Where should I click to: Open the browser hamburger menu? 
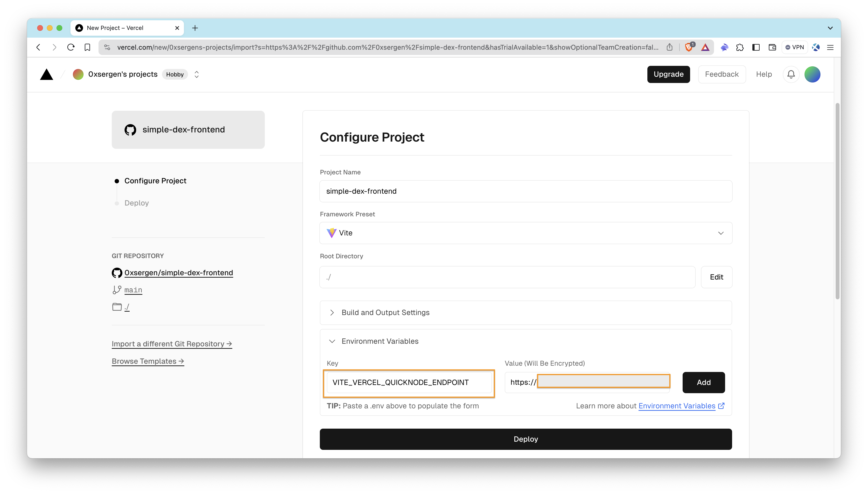pos(830,48)
